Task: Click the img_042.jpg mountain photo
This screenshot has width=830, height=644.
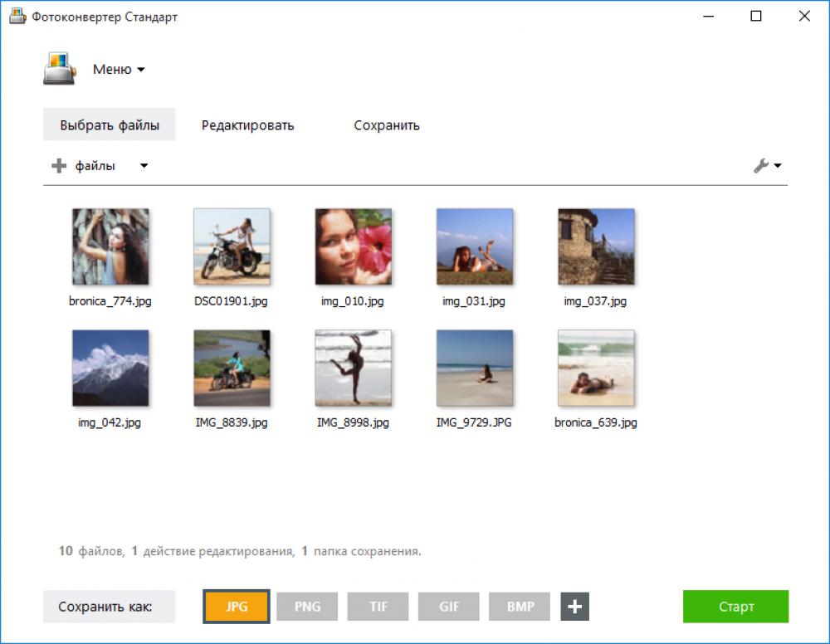Action: [x=110, y=368]
